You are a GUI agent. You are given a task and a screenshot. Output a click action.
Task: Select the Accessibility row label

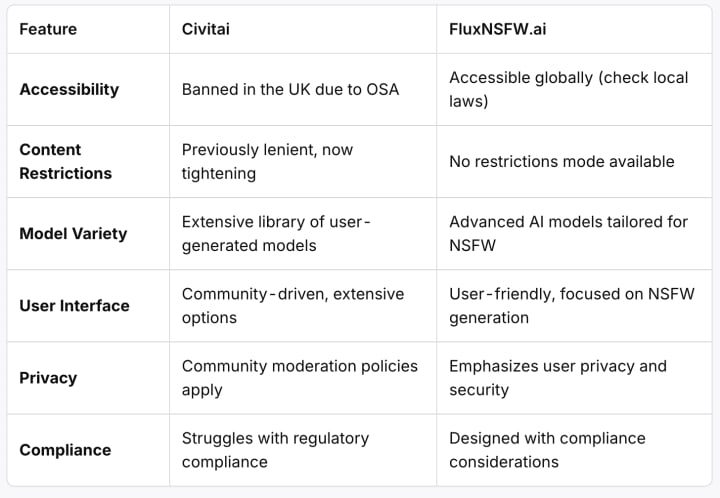click(x=69, y=89)
